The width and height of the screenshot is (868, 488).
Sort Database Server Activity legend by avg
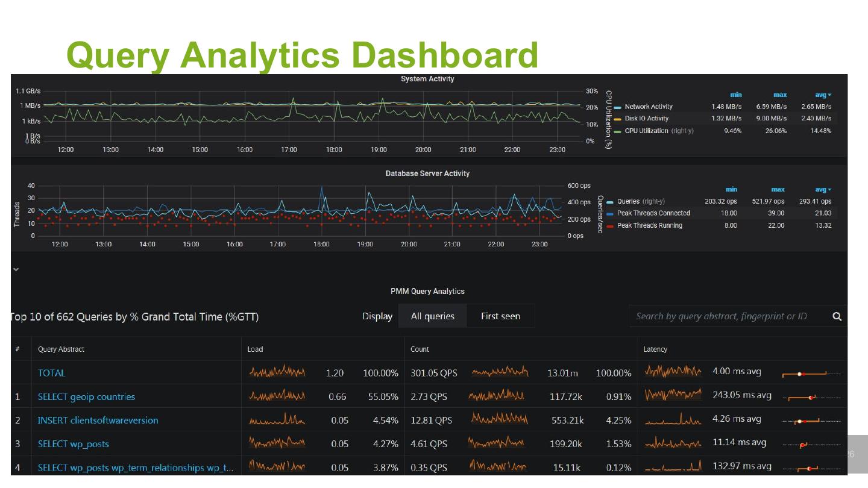point(823,189)
